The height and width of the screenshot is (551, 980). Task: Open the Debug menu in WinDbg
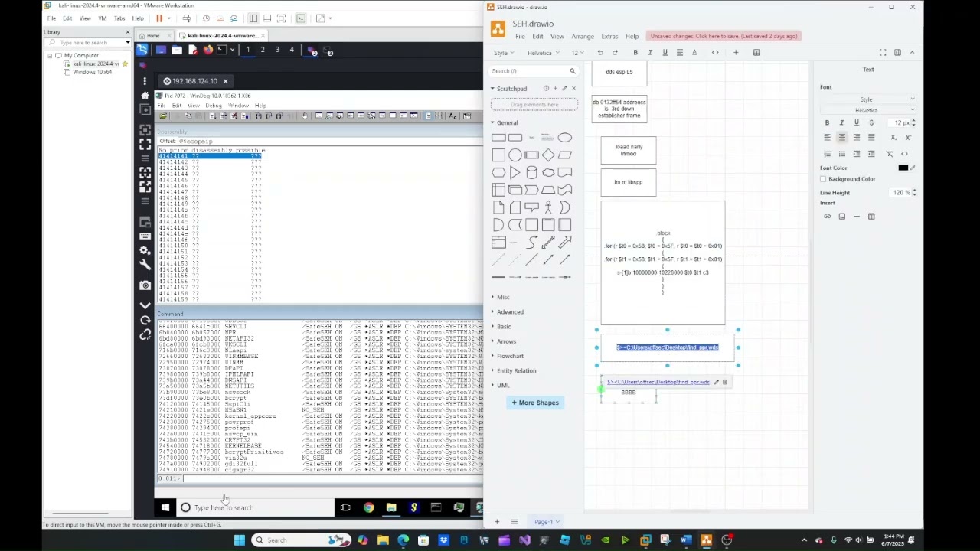[x=214, y=106]
